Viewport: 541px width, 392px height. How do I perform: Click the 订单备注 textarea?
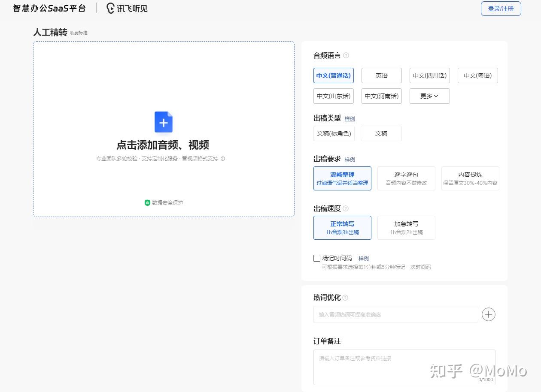pos(404,367)
